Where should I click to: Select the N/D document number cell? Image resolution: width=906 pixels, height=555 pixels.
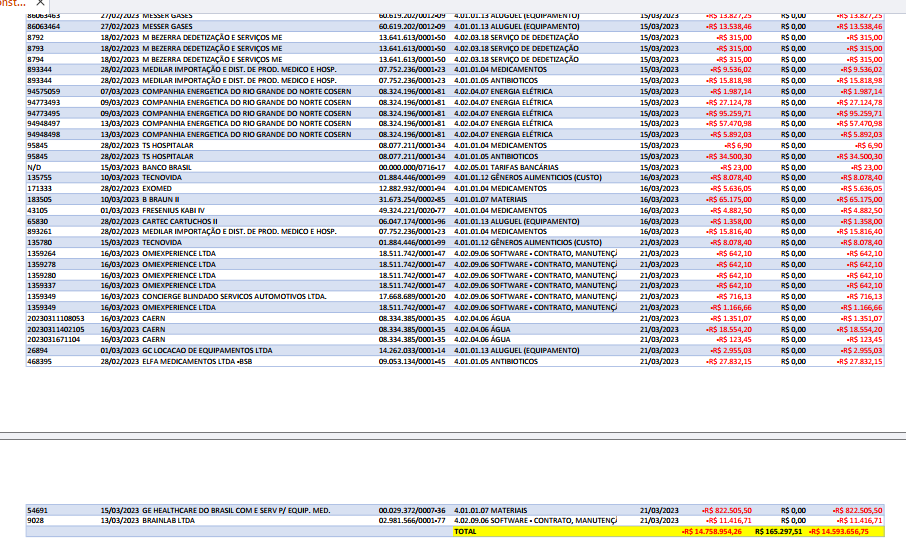click(33, 167)
